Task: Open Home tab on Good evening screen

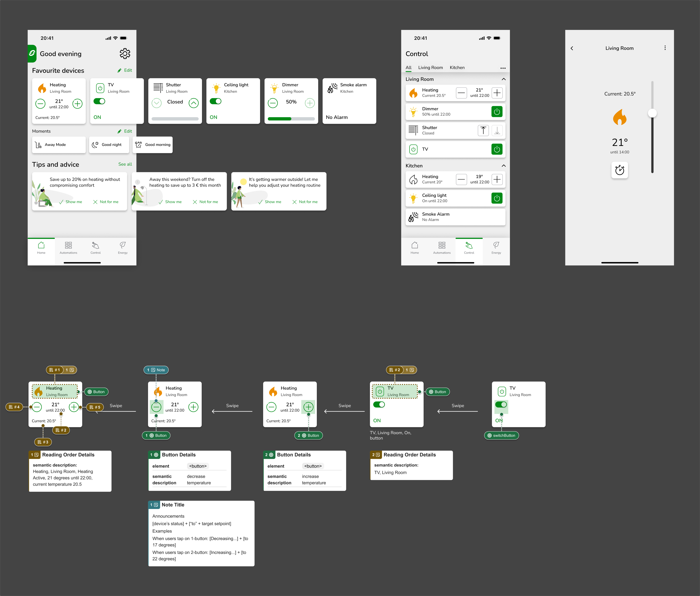Action: coord(41,248)
